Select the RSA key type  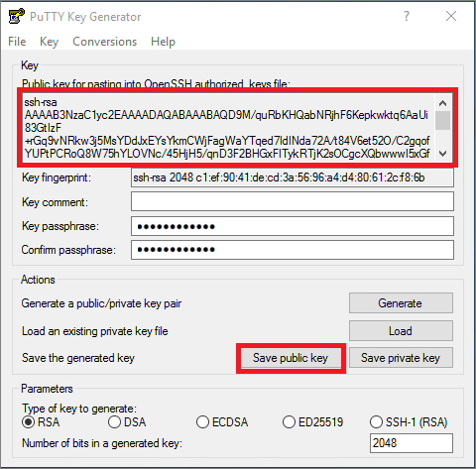(41, 422)
